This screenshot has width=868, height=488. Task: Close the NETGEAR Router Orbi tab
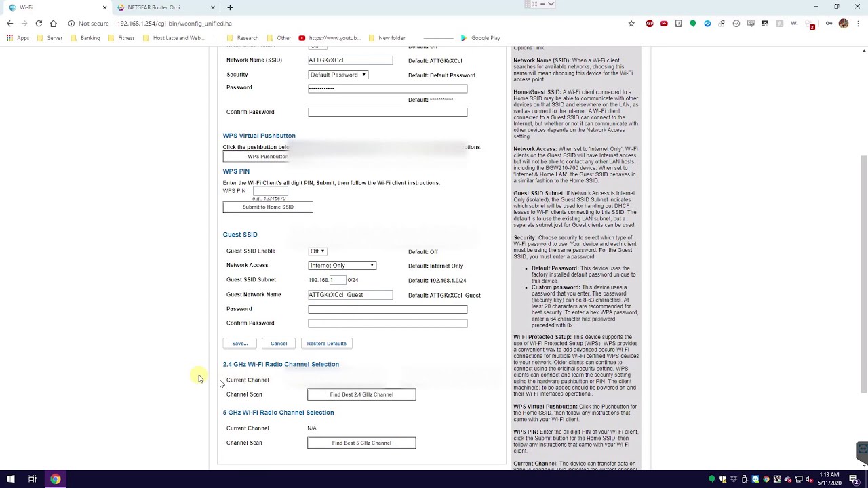213,7
